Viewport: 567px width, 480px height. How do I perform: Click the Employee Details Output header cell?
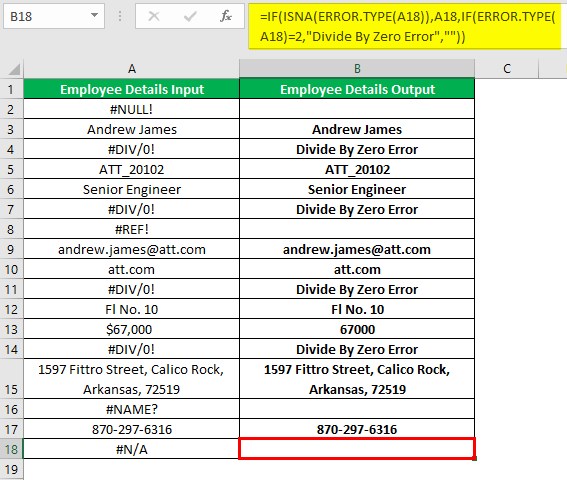pos(357,89)
